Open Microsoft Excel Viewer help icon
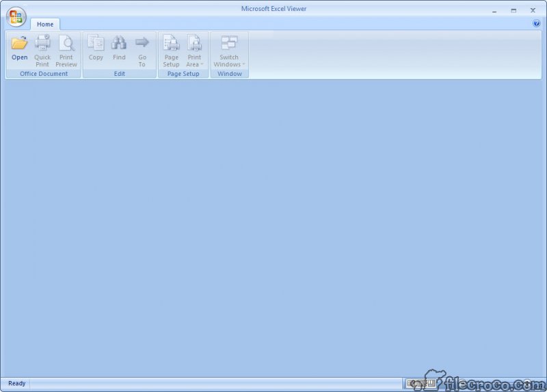 click(x=536, y=23)
